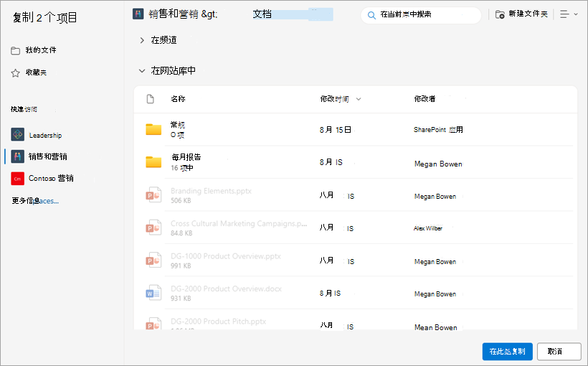Select Contoso 营销 in quick access
The image size is (588, 366).
[x=51, y=178]
